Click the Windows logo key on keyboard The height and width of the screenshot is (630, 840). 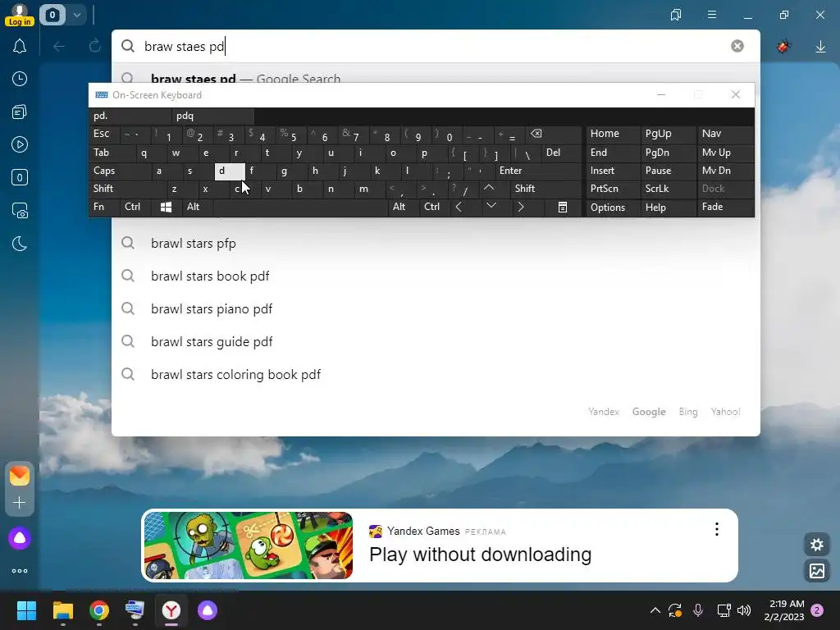[166, 207]
